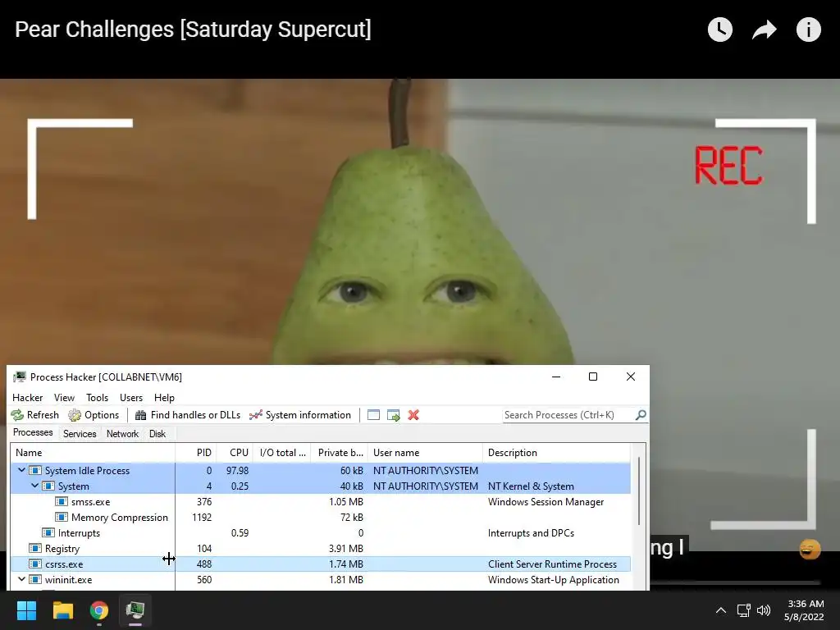Screen dimensions: 840x630
Task: Switch to the Processes tab
Action: 33,433
